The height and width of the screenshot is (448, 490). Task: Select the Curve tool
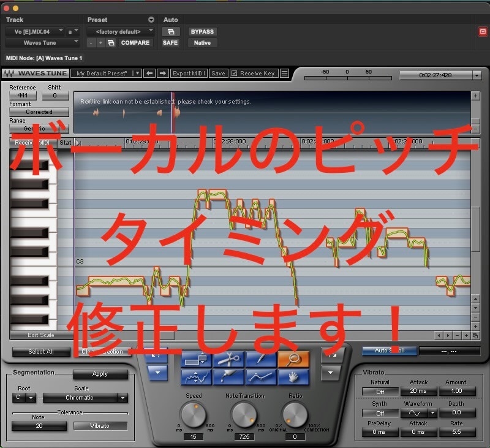click(197, 377)
